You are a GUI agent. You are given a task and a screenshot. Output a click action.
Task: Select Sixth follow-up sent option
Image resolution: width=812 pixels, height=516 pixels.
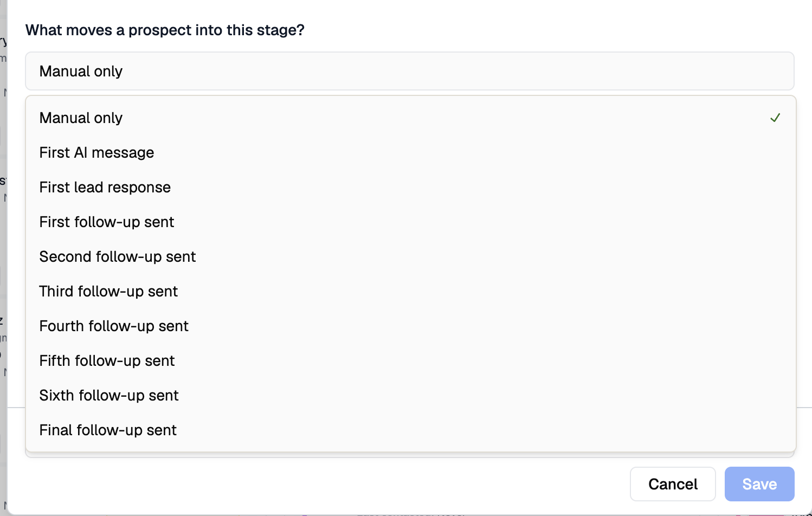point(411,395)
